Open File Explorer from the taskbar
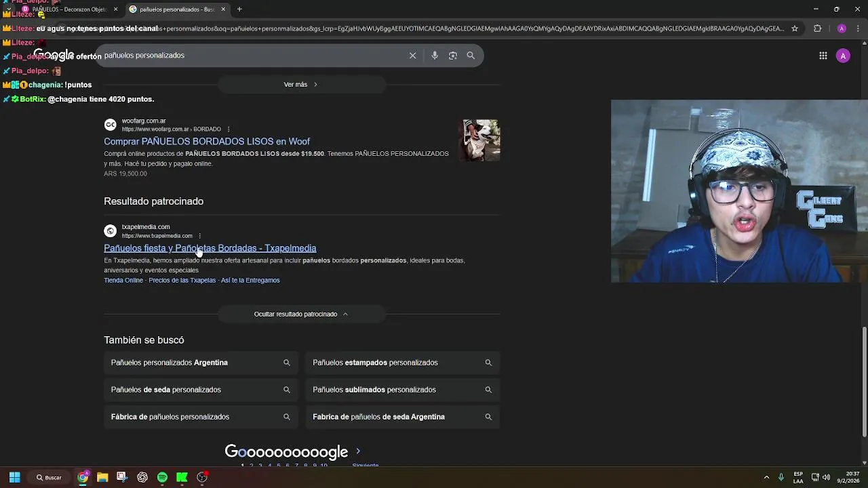Image resolution: width=868 pixels, height=488 pixels. pyautogui.click(x=102, y=477)
